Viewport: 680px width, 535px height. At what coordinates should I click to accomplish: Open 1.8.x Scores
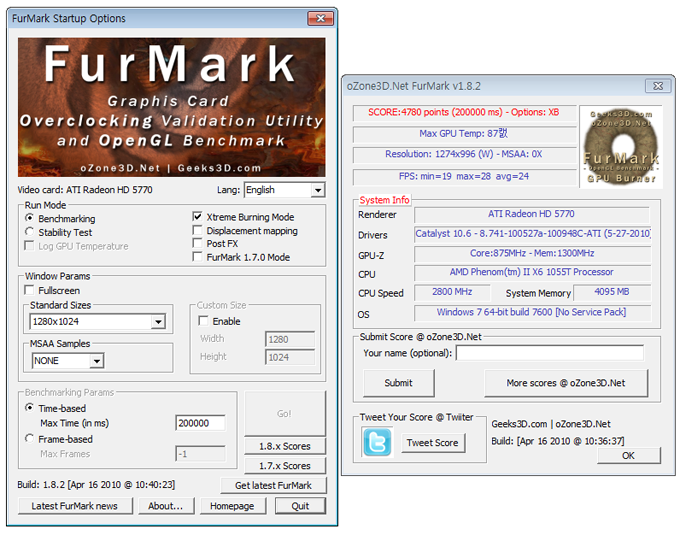point(285,446)
